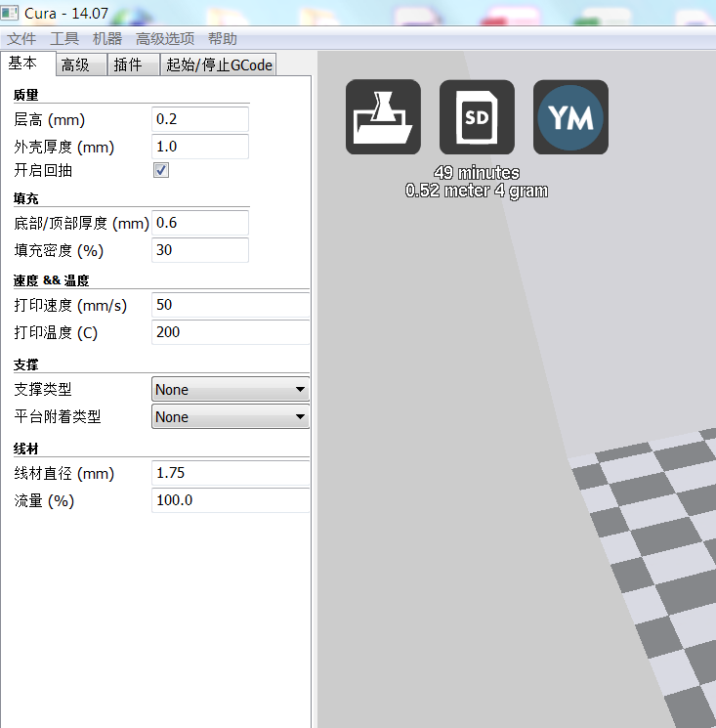Open the 机器 menu
Screen dimensions: 716x728
[107, 39]
